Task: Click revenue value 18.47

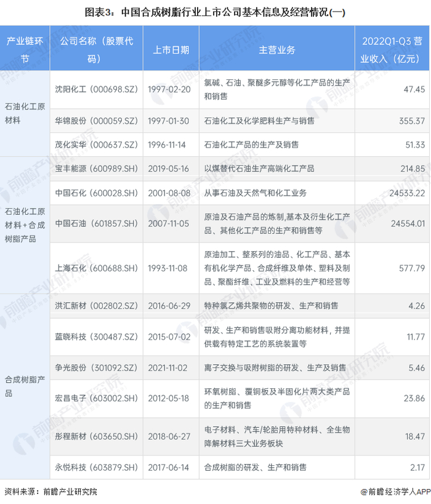Action: click(x=415, y=436)
